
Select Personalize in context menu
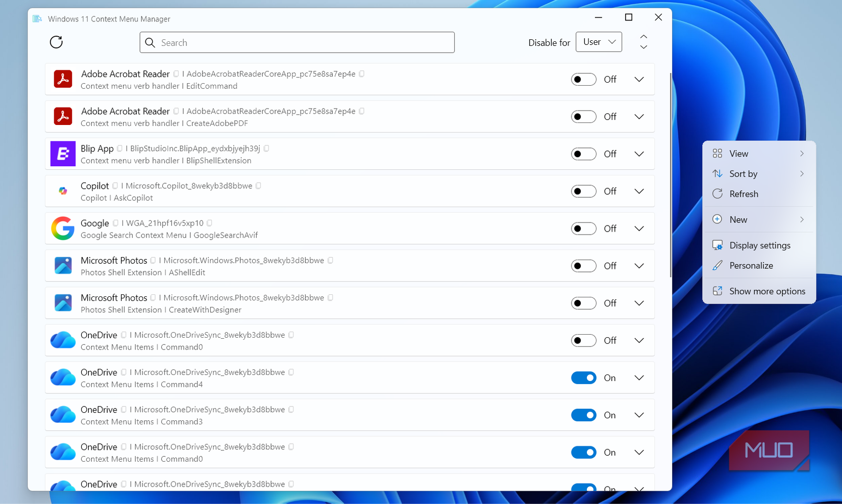pyautogui.click(x=759, y=265)
